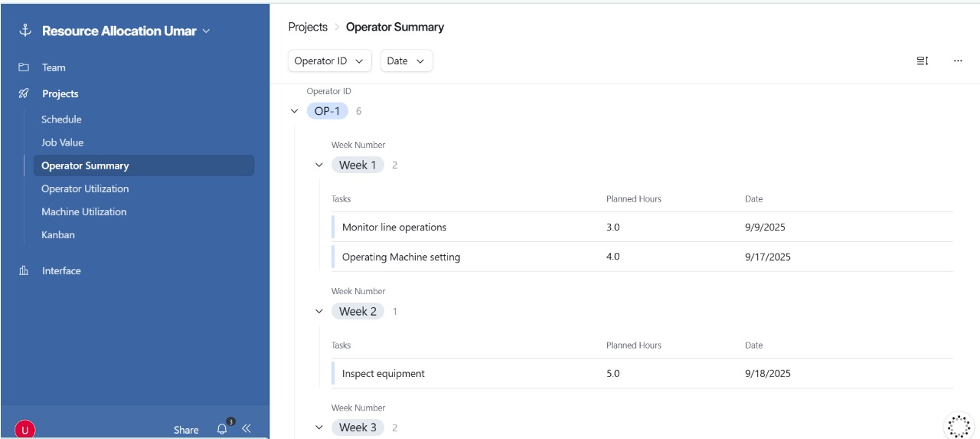Go to Projects breadcrumb link
The height and width of the screenshot is (439, 980).
(308, 27)
